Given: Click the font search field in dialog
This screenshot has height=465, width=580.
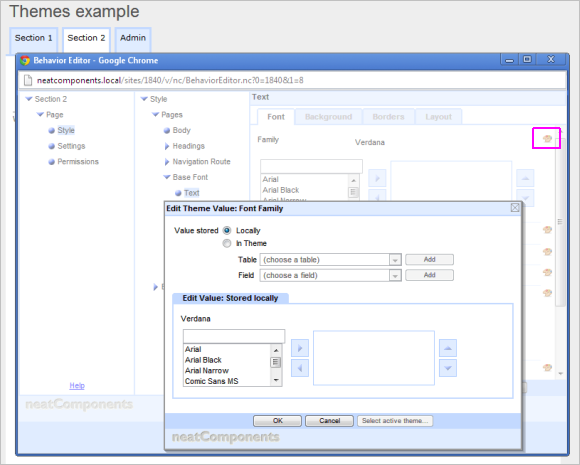Looking at the screenshot, I should tap(234, 336).
